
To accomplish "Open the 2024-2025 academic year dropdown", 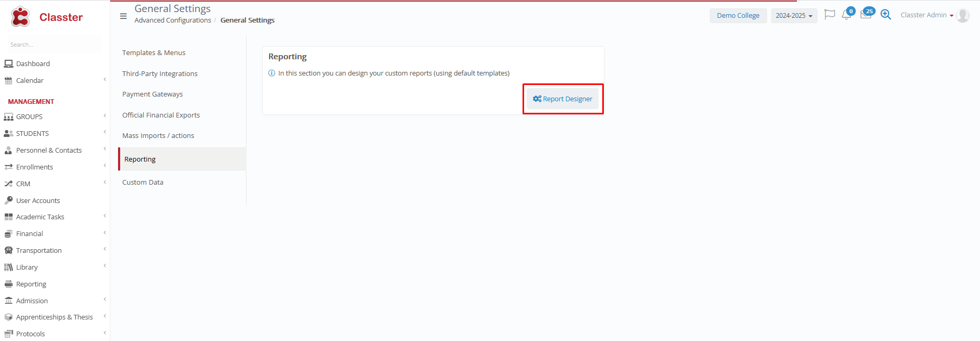I will point(794,16).
